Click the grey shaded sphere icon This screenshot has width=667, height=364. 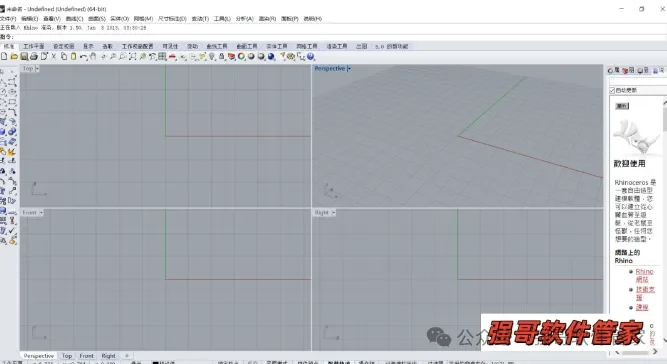(251, 56)
